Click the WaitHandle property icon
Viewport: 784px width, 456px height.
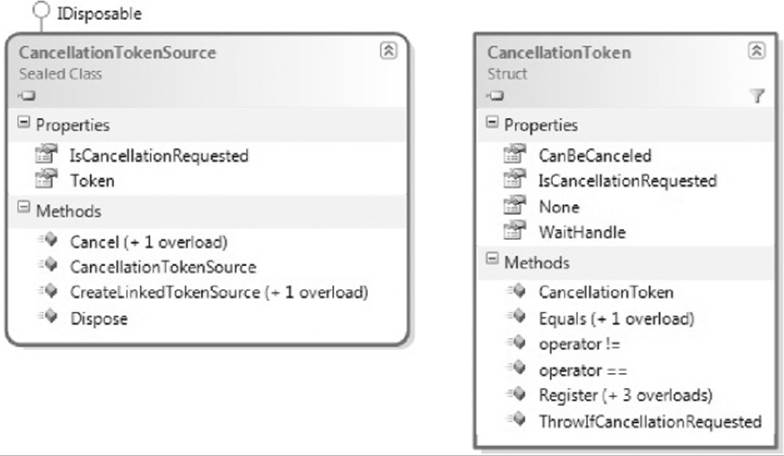[515, 230]
